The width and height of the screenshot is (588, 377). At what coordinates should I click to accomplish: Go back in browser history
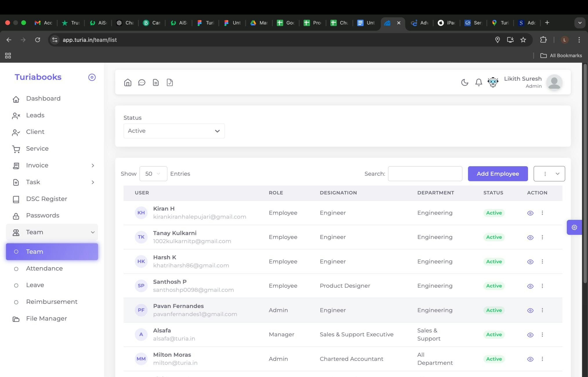point(9,40)
